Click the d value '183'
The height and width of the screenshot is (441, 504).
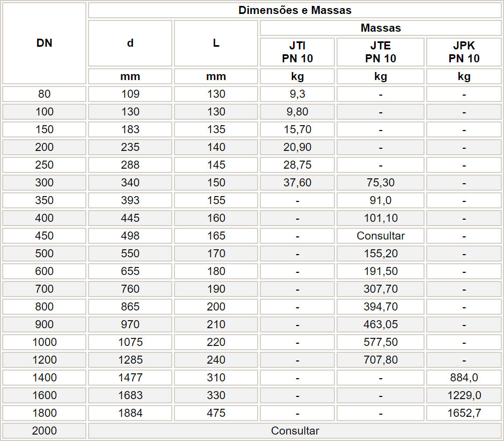coord(130,129)
